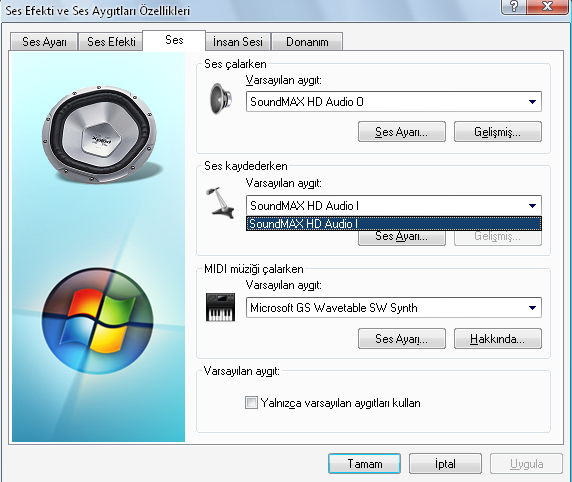
Task: Collapse the recording device dropdown arrow
Action: coord(532,206)
